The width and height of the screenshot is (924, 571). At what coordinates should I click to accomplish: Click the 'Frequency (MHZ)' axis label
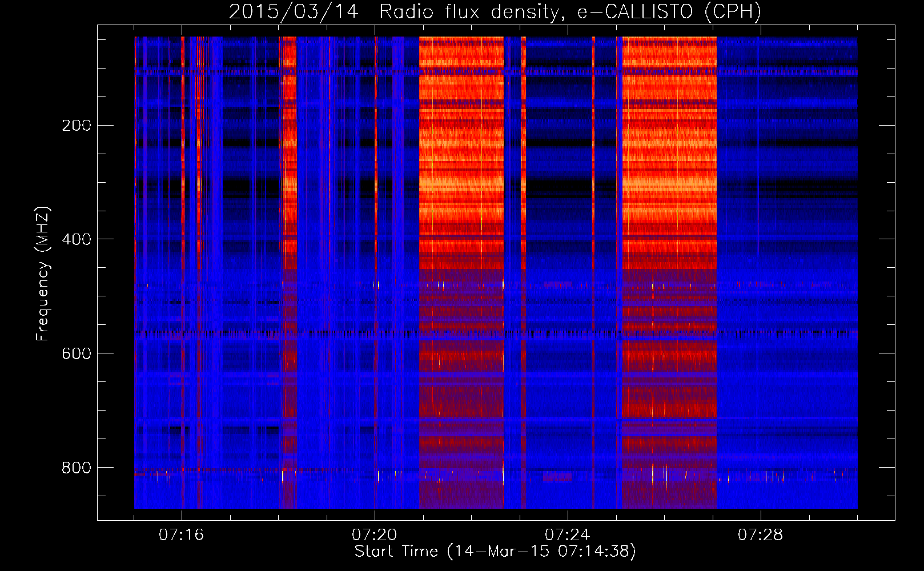pyautogui.click(x=43, y=274)
